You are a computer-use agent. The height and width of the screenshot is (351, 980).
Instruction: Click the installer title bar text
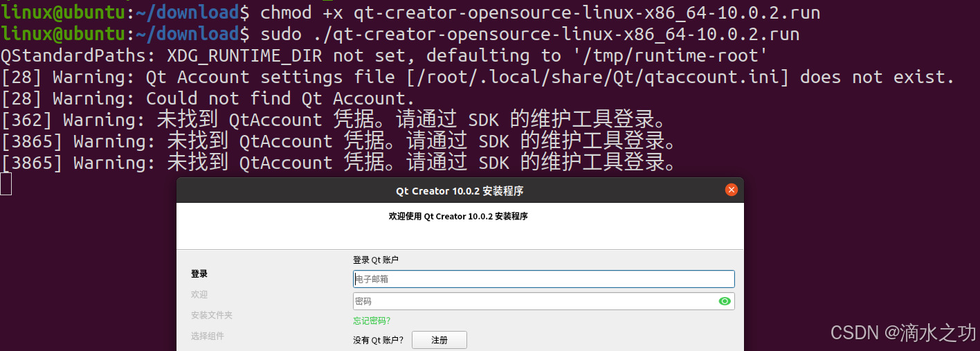(x=460, y=191)
